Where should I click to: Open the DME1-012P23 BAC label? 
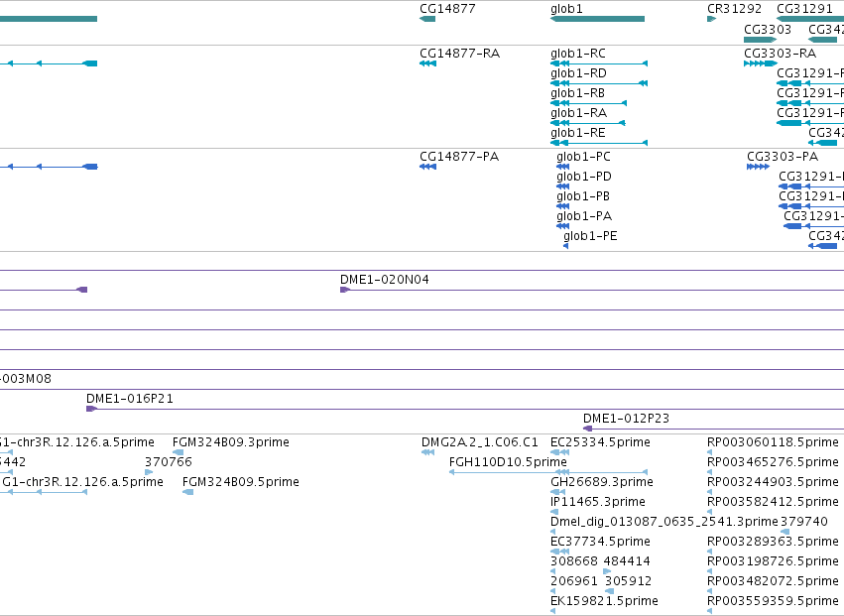626,419
